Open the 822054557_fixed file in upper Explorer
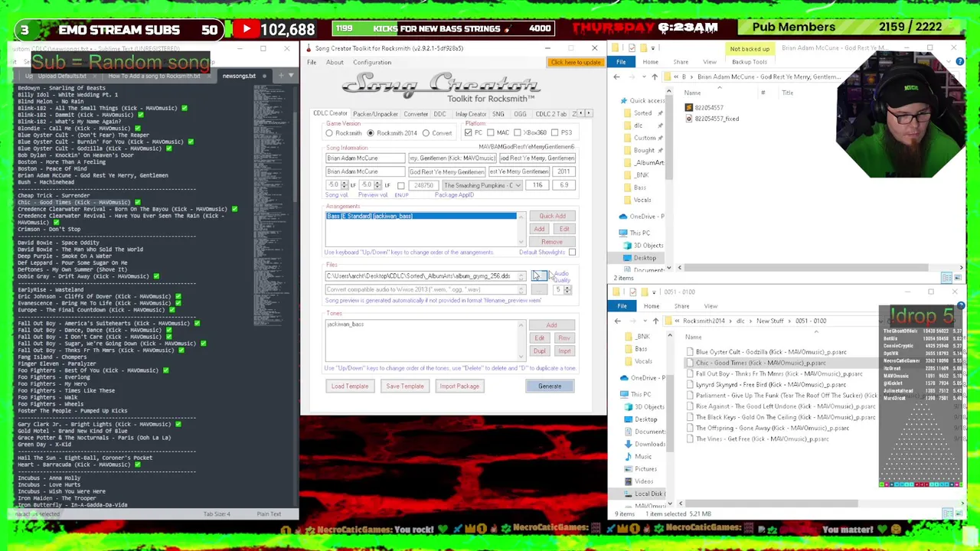The width and height of the screenshot is (980, 551). 712,119
